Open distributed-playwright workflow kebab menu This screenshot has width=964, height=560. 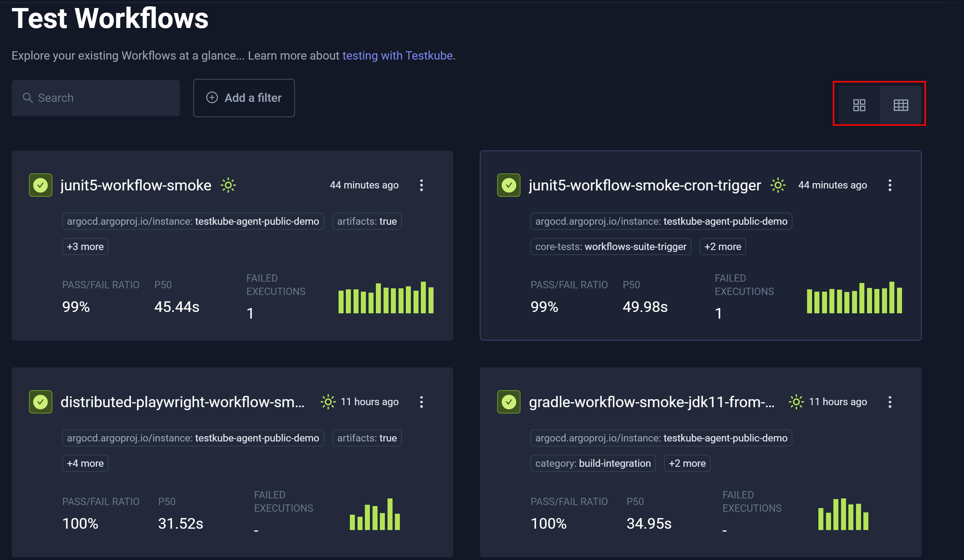(421, 402)
